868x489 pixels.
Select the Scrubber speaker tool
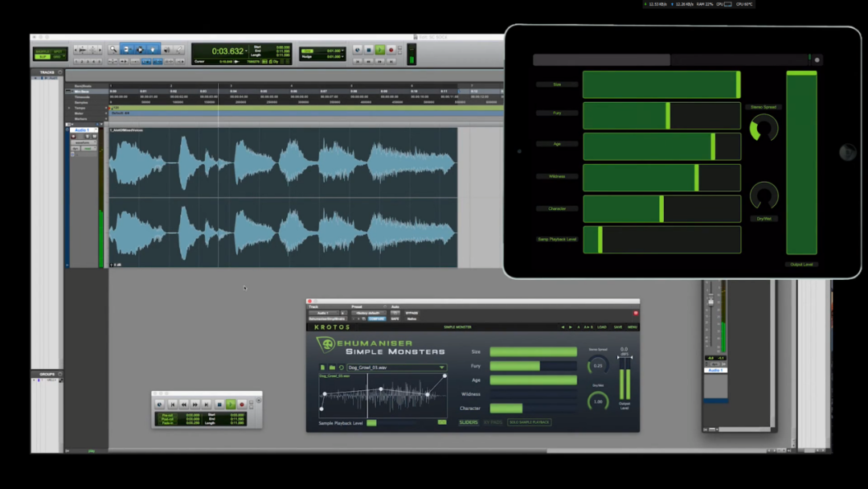click(166, 49)
